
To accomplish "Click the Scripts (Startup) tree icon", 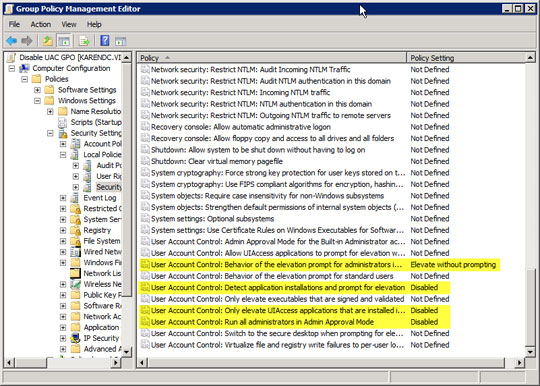I will [x=62, y=122].
